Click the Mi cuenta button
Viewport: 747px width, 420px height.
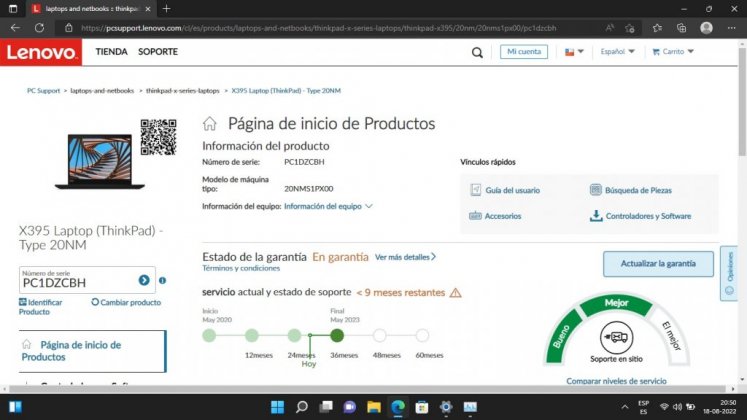click(524, 51)
